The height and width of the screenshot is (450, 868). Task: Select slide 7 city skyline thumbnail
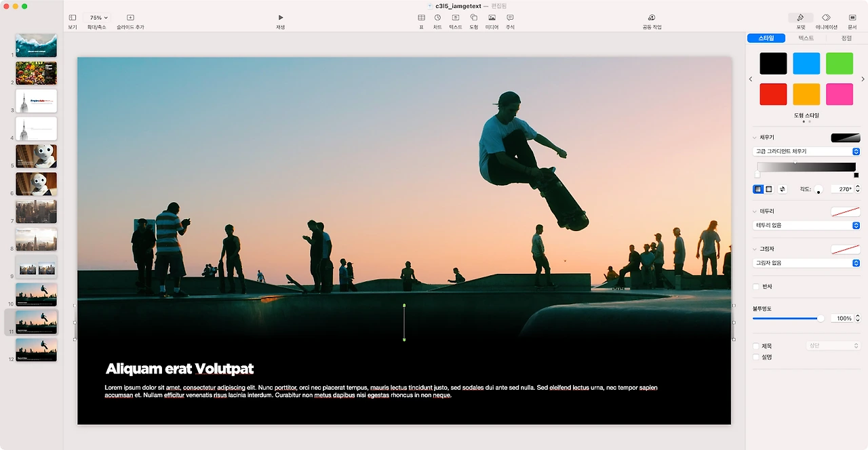click(x=36, y=211)
